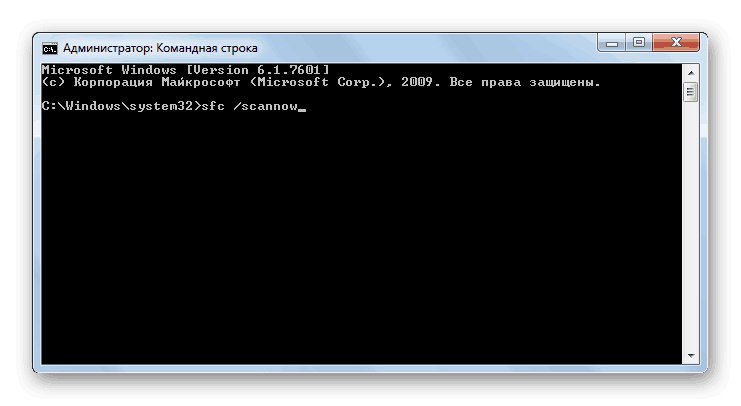Click the blinking cursor after scannow
The height and width of the screenshot is (406, 741).
[x=302, y=110]
